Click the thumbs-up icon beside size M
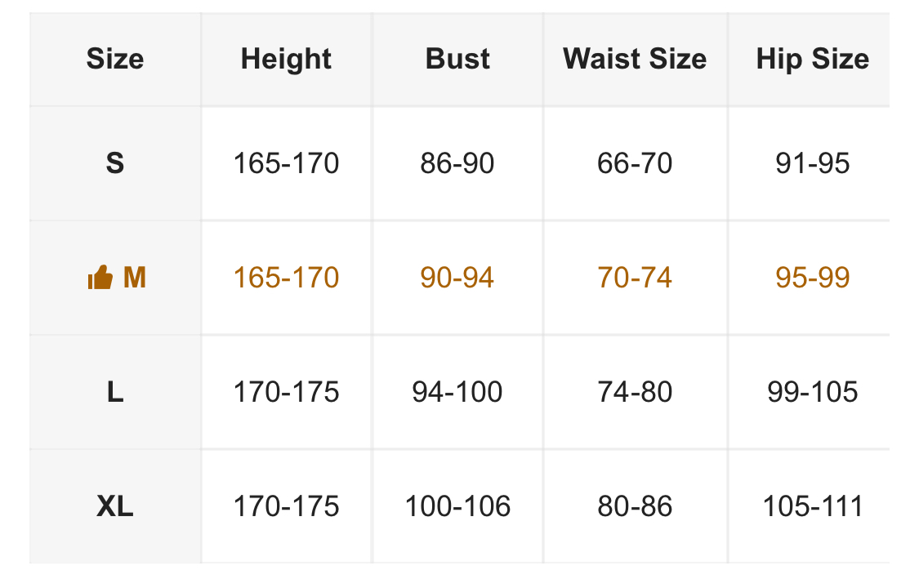Viewport: 919px width, 588px height. click(x=100, y=278)
